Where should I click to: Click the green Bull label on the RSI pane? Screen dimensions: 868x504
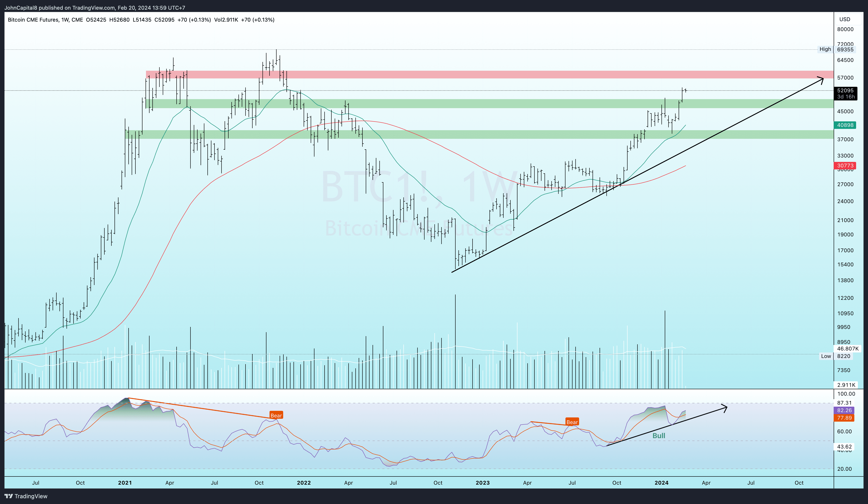pos(659,436)
